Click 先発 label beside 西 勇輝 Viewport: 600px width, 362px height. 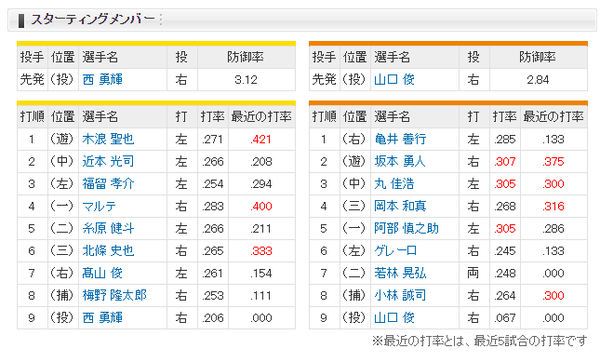(x=32, y=80)
